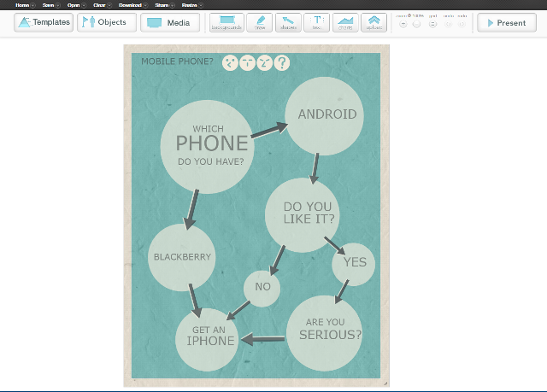
Task: Expand the dropdown arrow beside Clear
Action: (109, 6)
